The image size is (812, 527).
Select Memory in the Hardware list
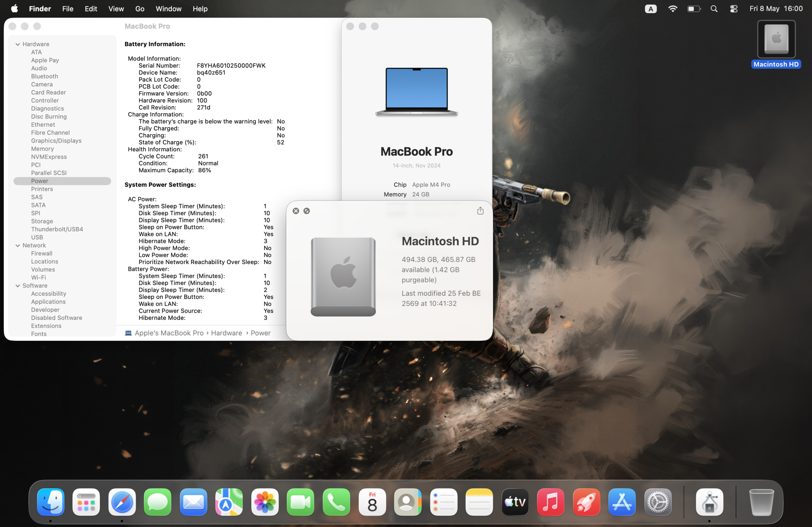click(42, 149)
